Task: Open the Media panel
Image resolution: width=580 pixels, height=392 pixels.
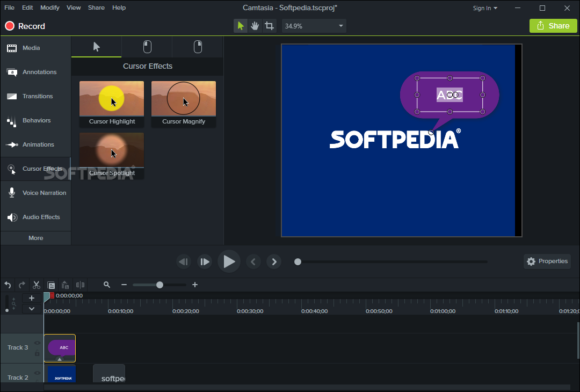Action: point(35,48)
